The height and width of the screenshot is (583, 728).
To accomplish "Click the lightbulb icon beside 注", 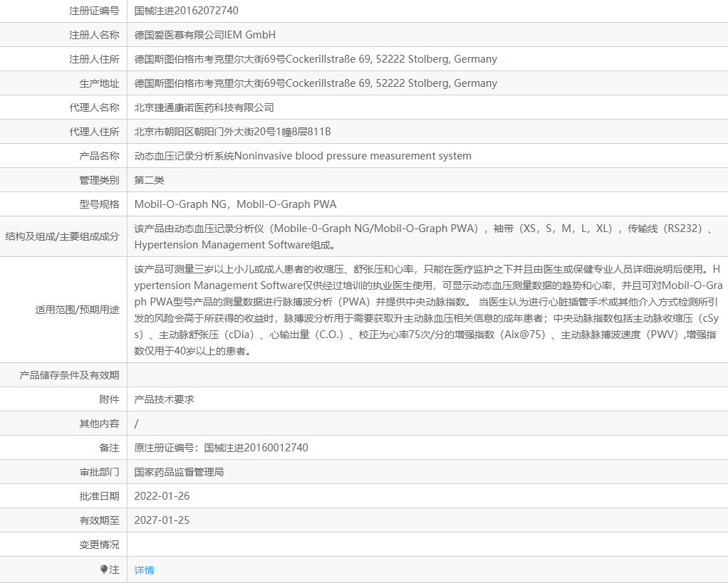I will 104,569.
